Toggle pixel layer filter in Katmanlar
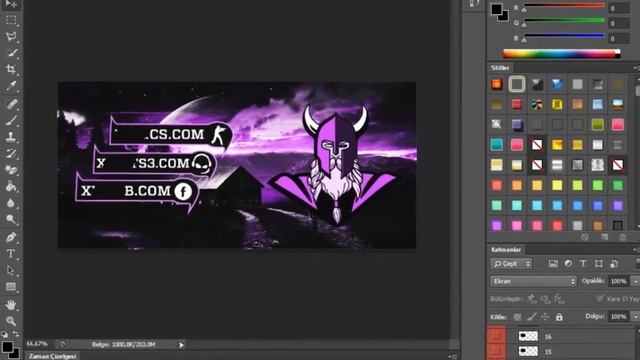 point(553,264)
